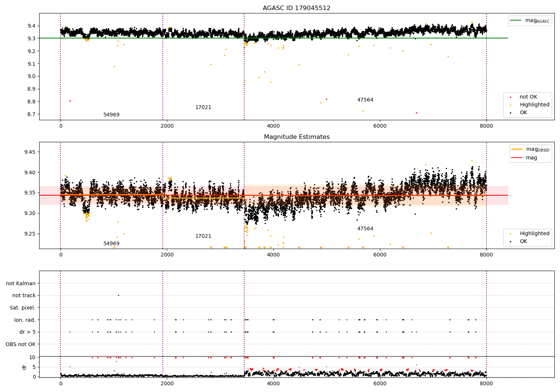Click the 'OBS not OK' axis label
The width and height of the screenshot is (560, 392).
coord(21,344)
